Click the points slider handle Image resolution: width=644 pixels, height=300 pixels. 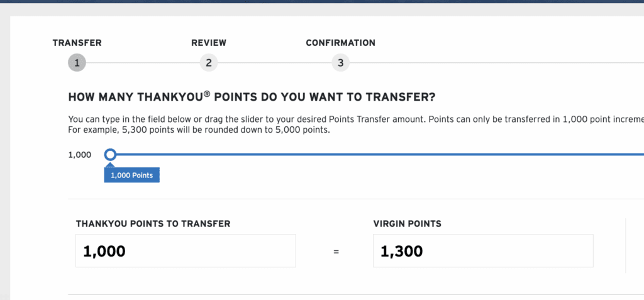click(110, 154)
